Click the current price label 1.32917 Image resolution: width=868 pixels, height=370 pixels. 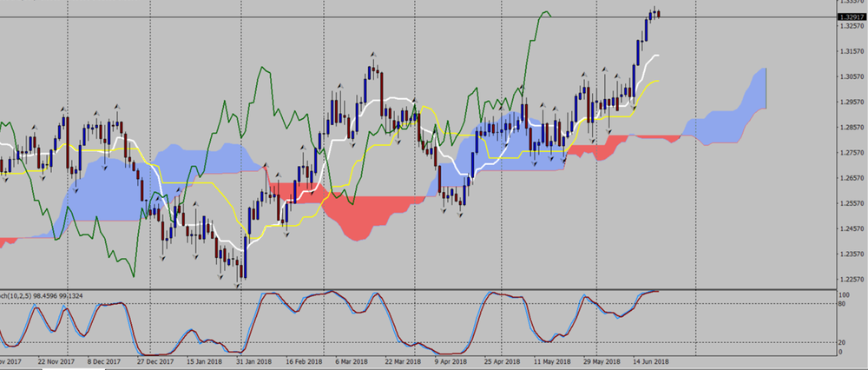[852, 17]
